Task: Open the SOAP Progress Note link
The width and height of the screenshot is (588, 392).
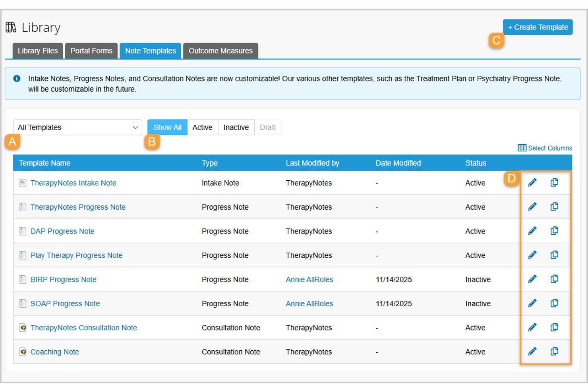Action: click(65, 304)
